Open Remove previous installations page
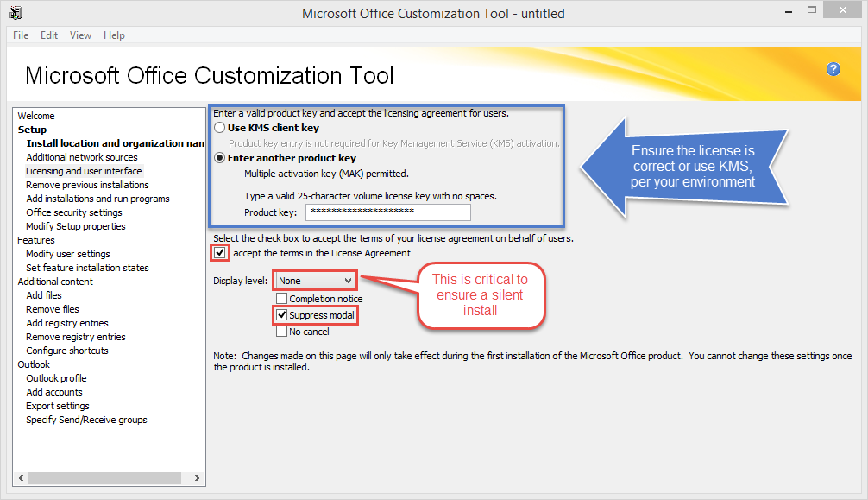The image size is (868, 500). [x=87, y=185]
